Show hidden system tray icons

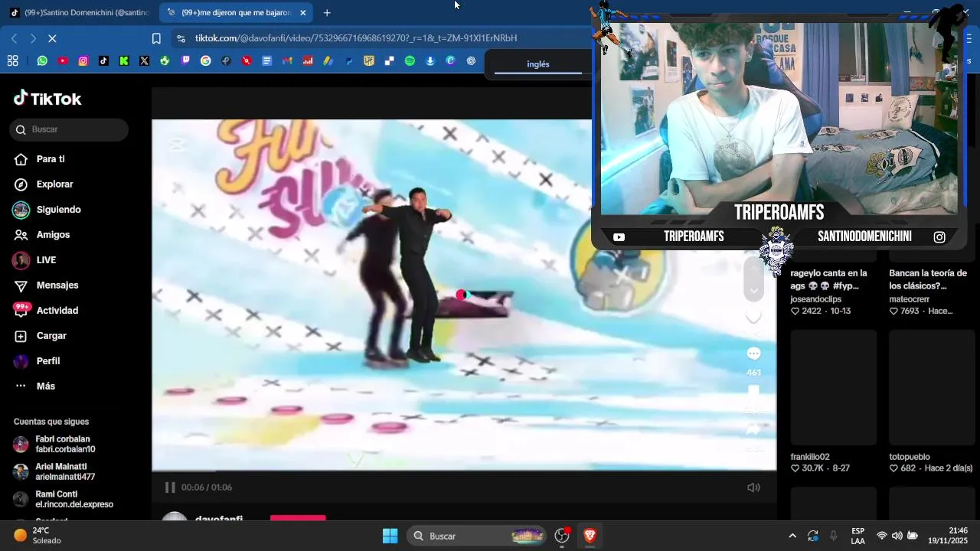(x=792, y=536)
